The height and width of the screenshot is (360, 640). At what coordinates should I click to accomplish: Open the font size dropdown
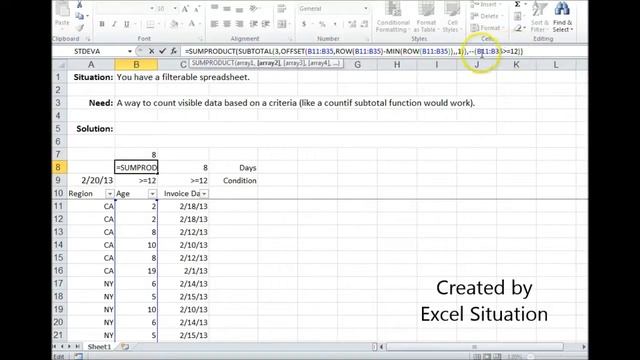[x=175, y=9]
